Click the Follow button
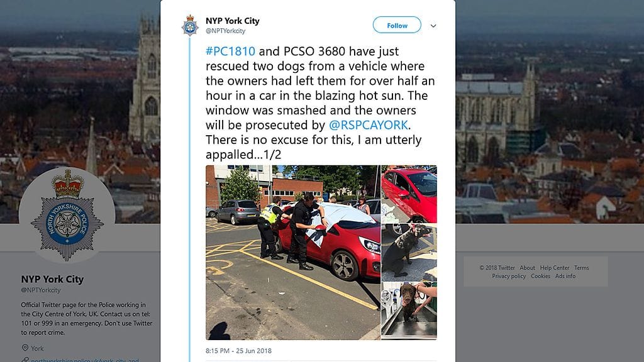 click(397, 25)
